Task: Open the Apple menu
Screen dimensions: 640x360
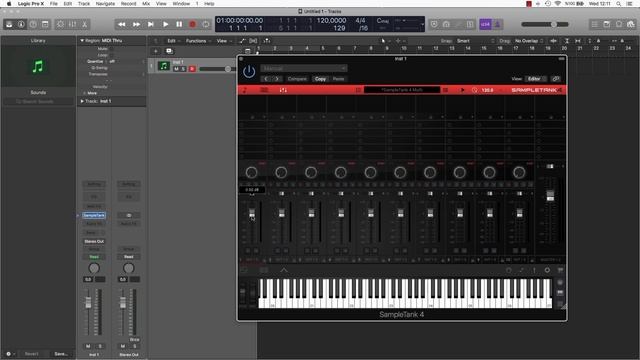Action: click(9, 4)
